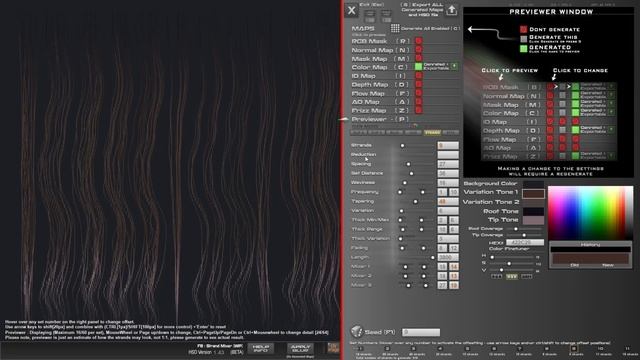This screenshot has height=360, width=640.
Task: Click the orange icon beside Apply Blur
Action: 333,348
